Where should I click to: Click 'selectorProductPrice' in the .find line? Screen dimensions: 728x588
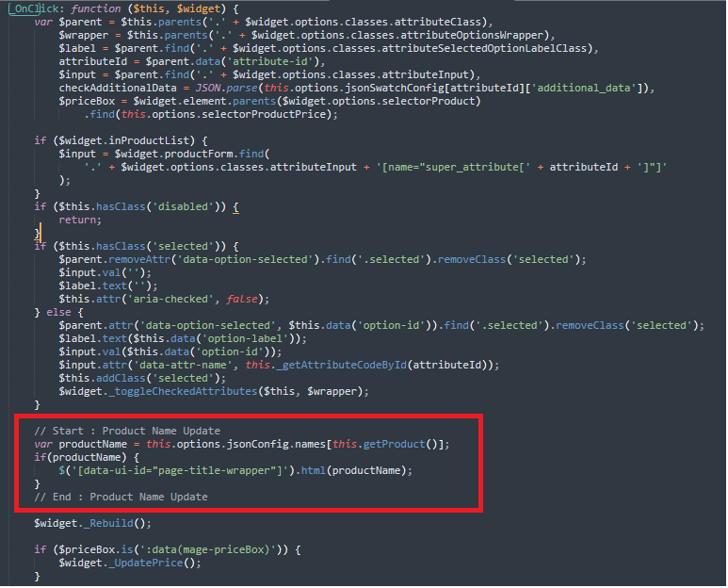tap(264, 114)
